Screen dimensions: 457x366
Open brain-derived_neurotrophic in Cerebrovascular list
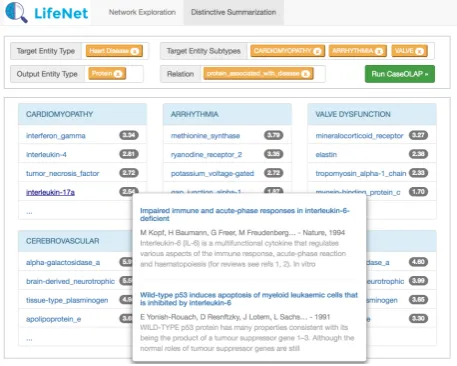pos(70,282)
